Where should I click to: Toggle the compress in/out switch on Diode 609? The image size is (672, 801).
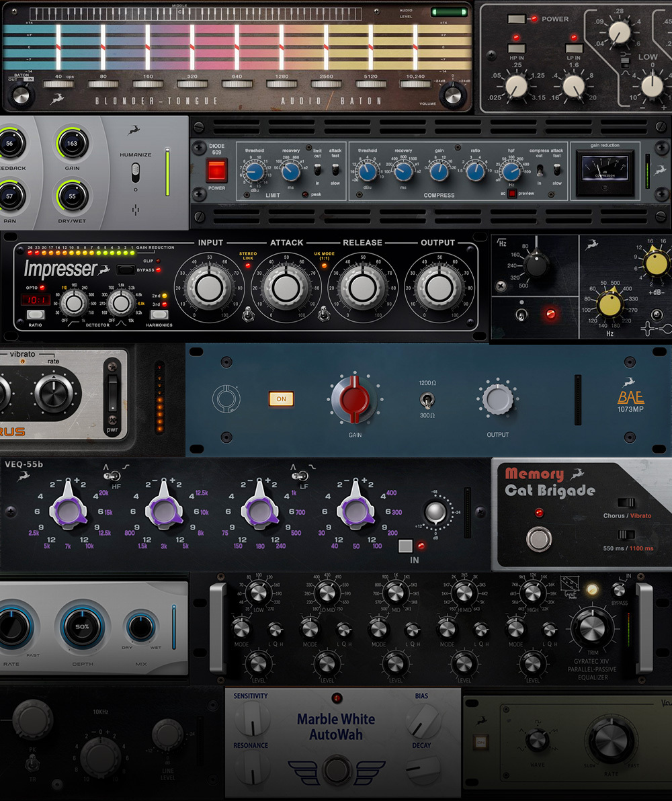539,169
